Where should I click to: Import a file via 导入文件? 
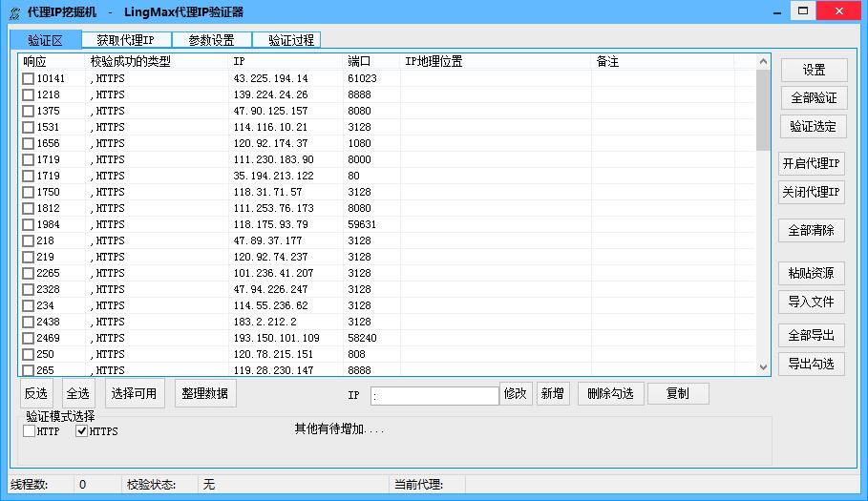[812, 302]
